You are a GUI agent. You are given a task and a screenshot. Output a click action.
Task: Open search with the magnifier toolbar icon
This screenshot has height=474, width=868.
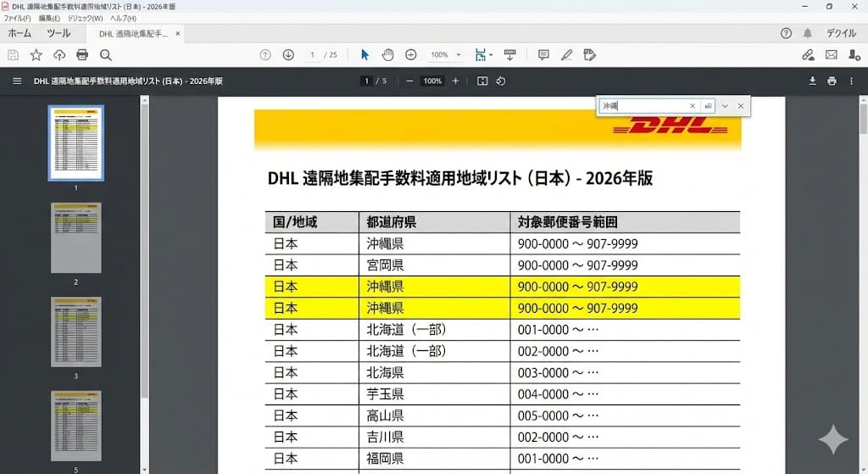(106, 55)
